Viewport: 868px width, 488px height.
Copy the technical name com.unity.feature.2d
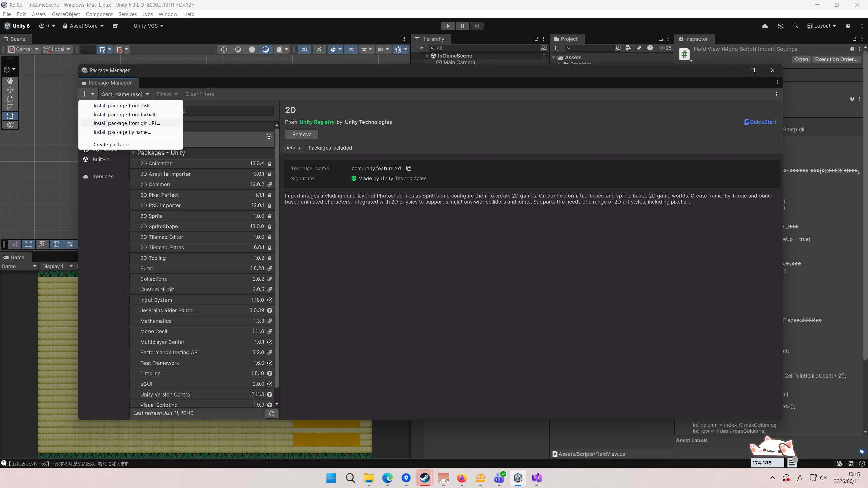409,168
